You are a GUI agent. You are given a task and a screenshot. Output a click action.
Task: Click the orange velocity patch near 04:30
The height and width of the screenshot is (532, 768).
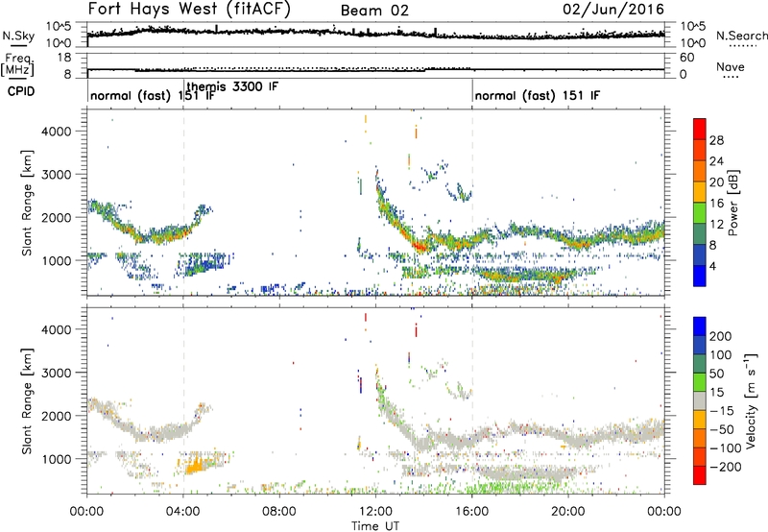pos(195,464)
